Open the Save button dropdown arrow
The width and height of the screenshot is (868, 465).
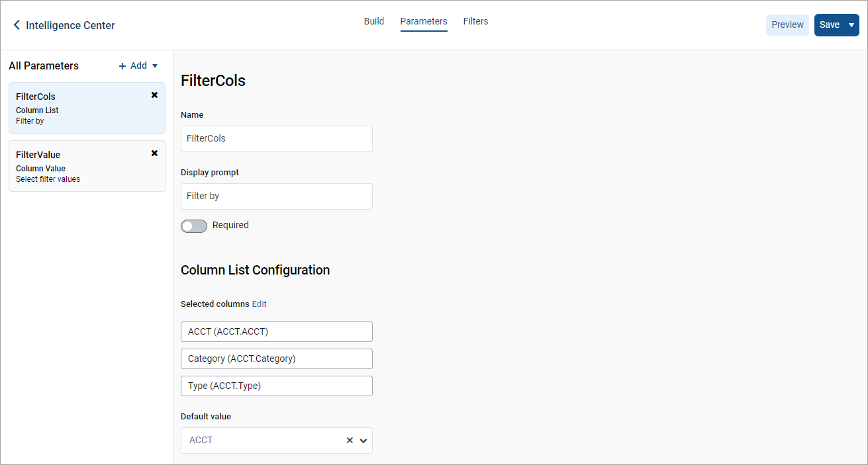pos(851,25)
